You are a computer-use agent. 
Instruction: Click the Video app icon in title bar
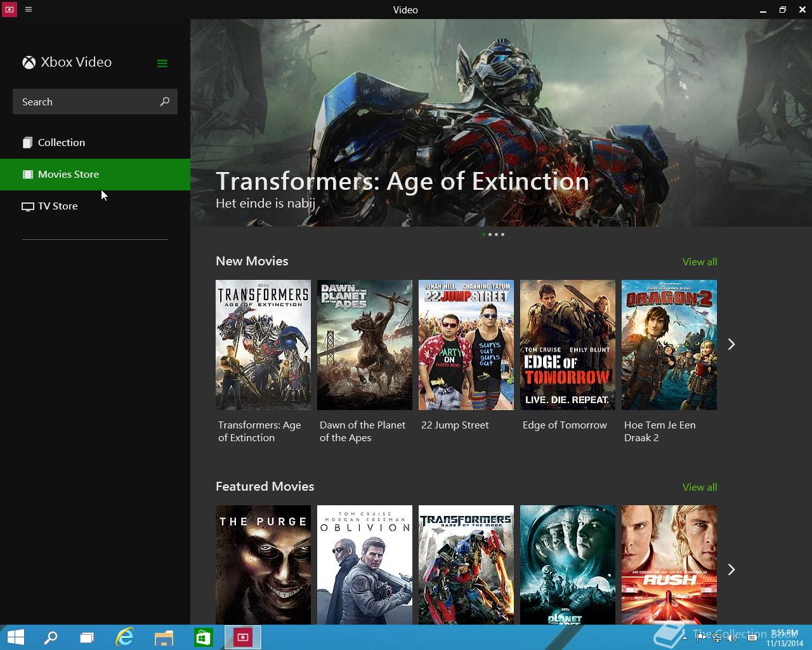point(9,10)
